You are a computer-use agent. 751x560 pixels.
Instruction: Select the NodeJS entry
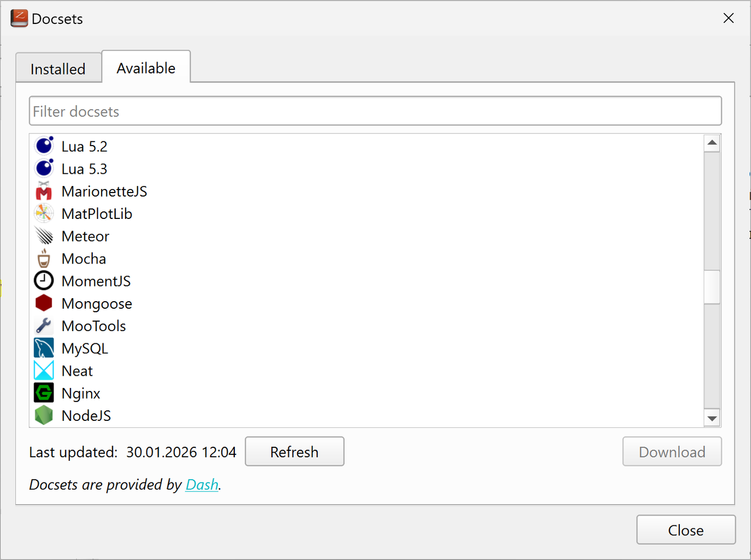click(x=366, y=415)
